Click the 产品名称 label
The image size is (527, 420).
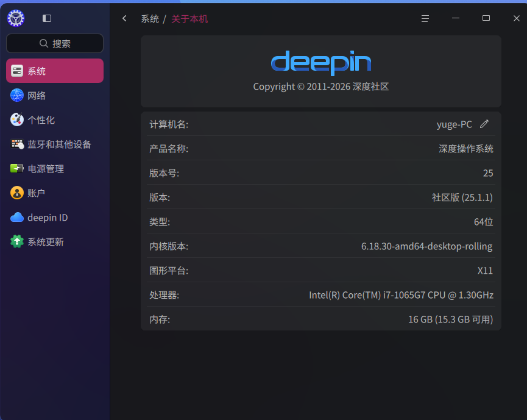point(169,149)
